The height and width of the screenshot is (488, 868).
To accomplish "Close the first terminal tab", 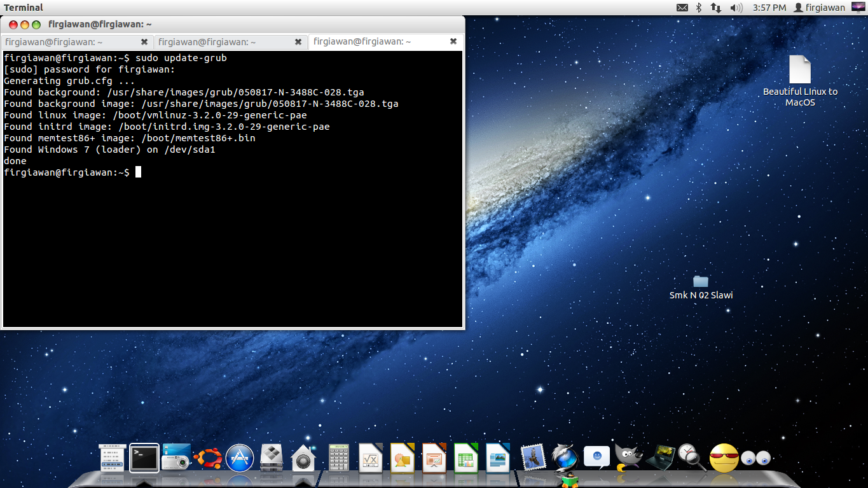I will (144, 42).
